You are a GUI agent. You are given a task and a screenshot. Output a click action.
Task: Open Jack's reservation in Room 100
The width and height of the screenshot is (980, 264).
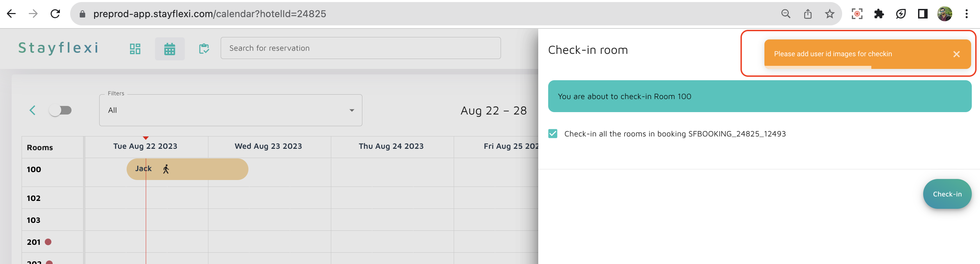click(x=187, y=169)
